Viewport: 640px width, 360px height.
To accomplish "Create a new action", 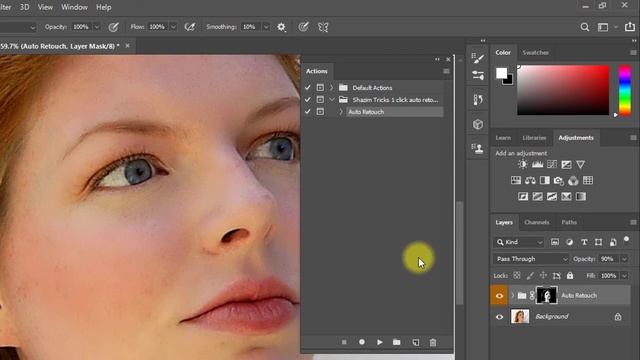I will (416, 342).
